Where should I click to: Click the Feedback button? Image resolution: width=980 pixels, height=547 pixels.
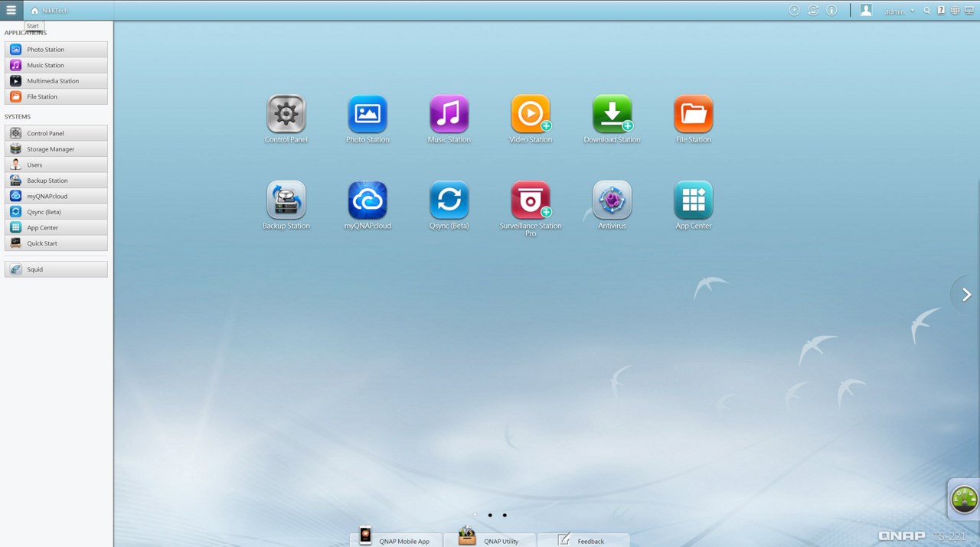pos(583,539)
